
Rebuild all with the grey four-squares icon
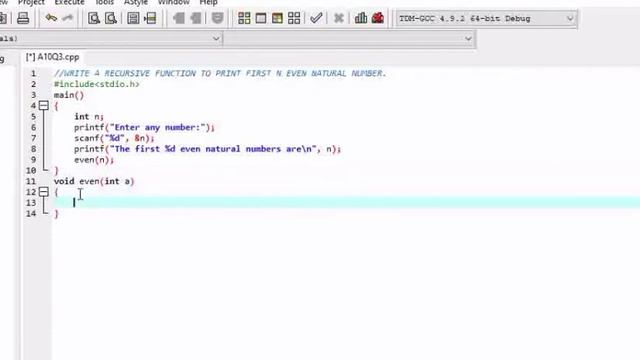click(x=294, y=18)
